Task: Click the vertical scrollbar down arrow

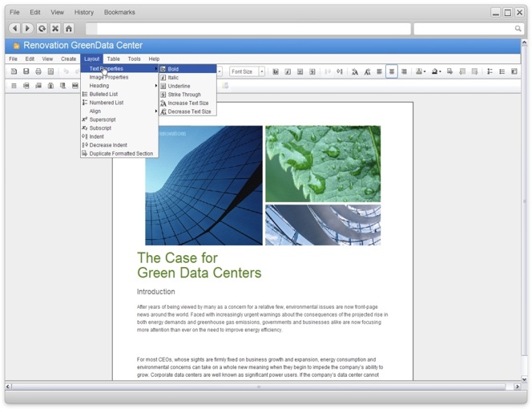Action: coord(524,379)
